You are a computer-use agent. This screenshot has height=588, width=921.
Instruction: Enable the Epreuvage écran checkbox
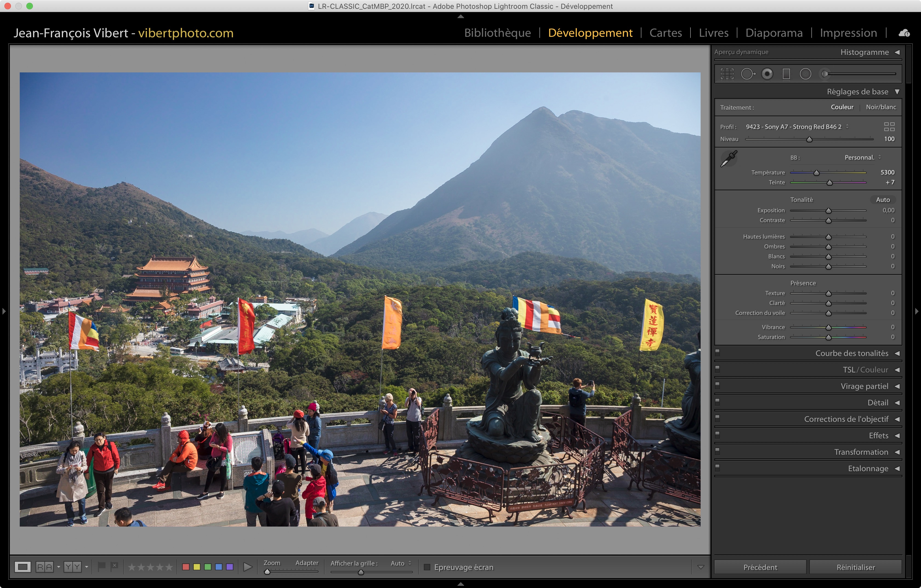click(427, 567)
